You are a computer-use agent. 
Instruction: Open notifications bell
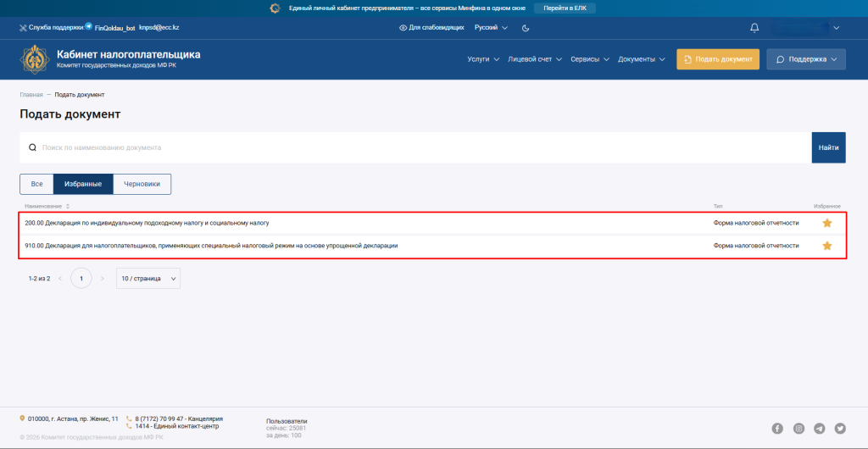pyautogui.click(x=754, y=28)
